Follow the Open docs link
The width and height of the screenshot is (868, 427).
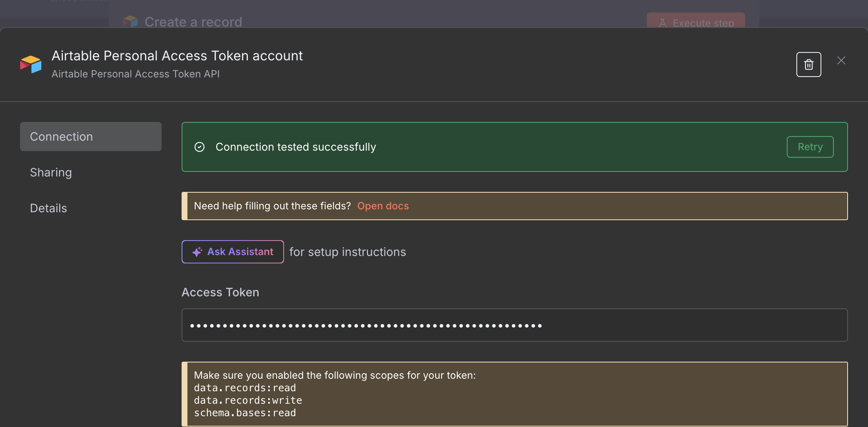click(383, 206)
